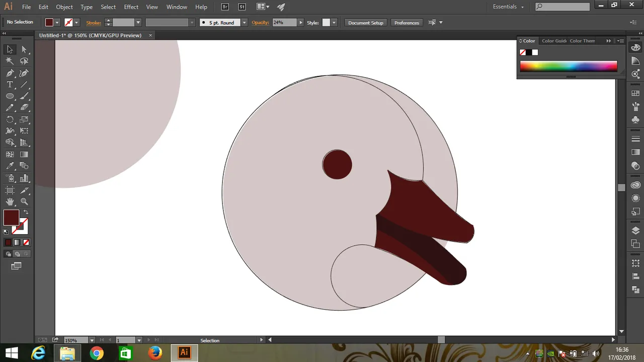Swap fill and stroke colors

point(26,212)
